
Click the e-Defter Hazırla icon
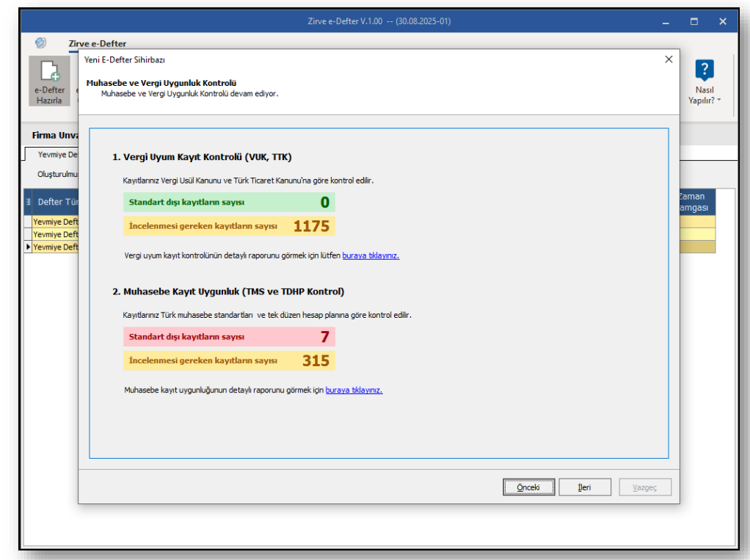click(x=49, y=81)
